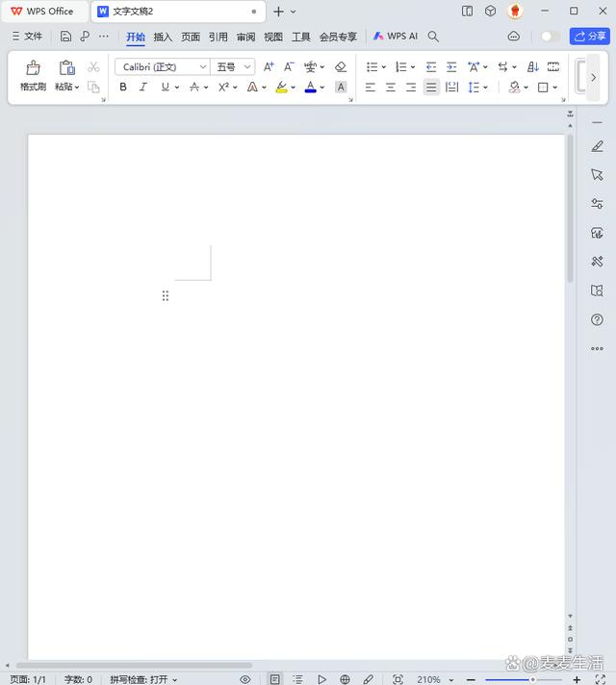The image size is (616, 685).
Task: Click the search magnifier icon in menu bar
Action: point(433,37)
